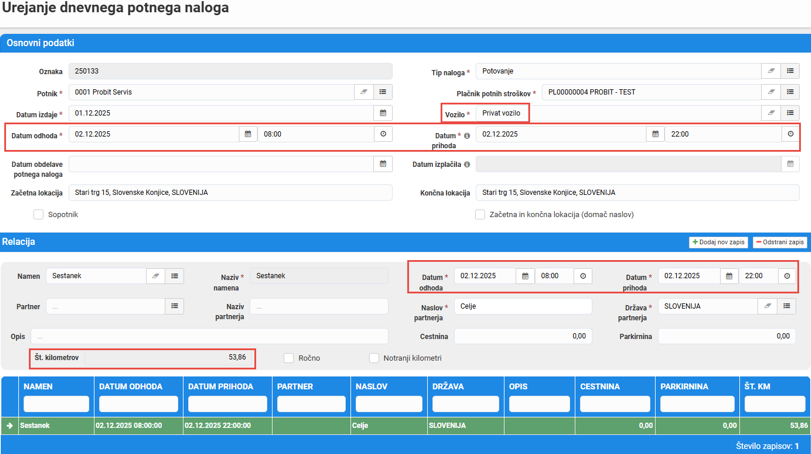The height and width of the screenshot is (454, 811).
Task: Click Odstrani zapis button
Action: [780, 242]
